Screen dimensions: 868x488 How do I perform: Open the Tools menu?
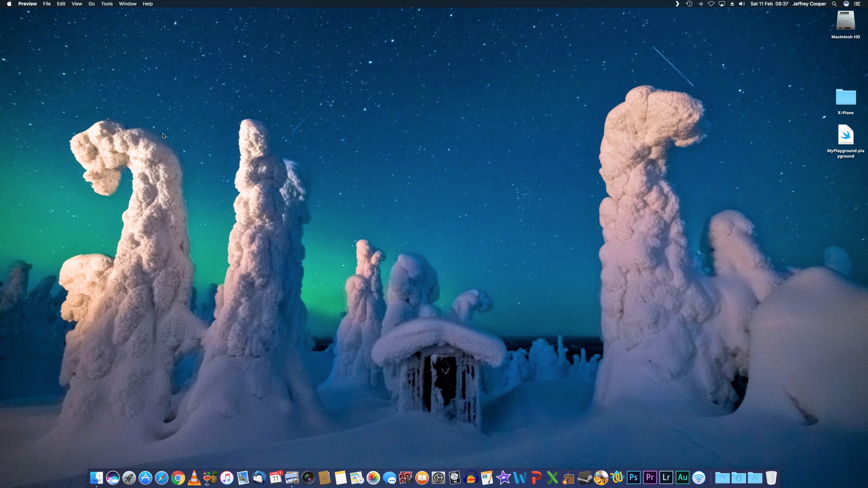[x=106, y=4]
